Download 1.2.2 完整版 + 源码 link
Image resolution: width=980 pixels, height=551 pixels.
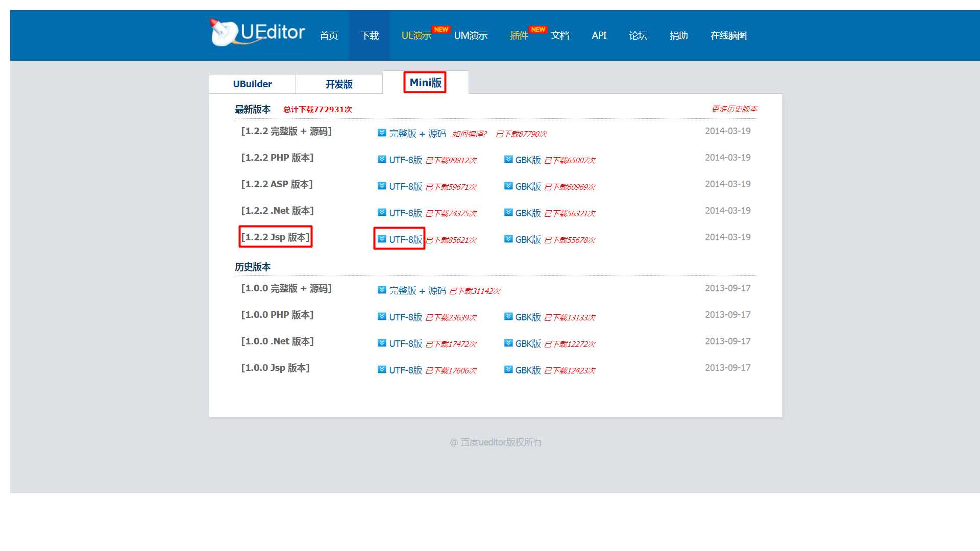(x=418, y=134)
